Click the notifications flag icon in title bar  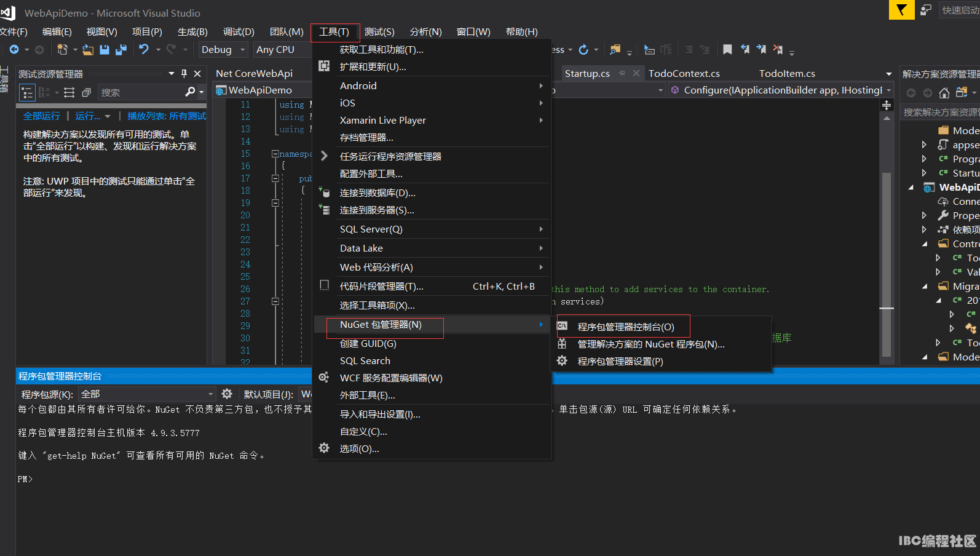[x=901, y=10]
